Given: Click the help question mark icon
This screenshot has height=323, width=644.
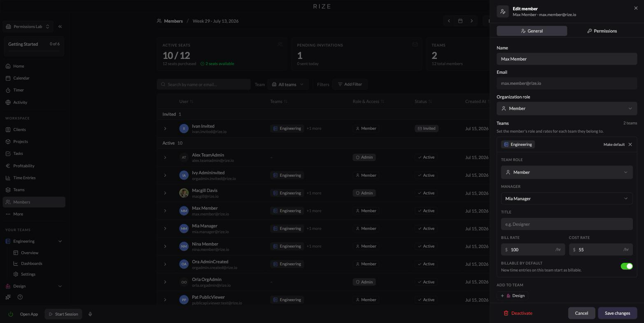Looking at the screenshot, I should (20, 297).
